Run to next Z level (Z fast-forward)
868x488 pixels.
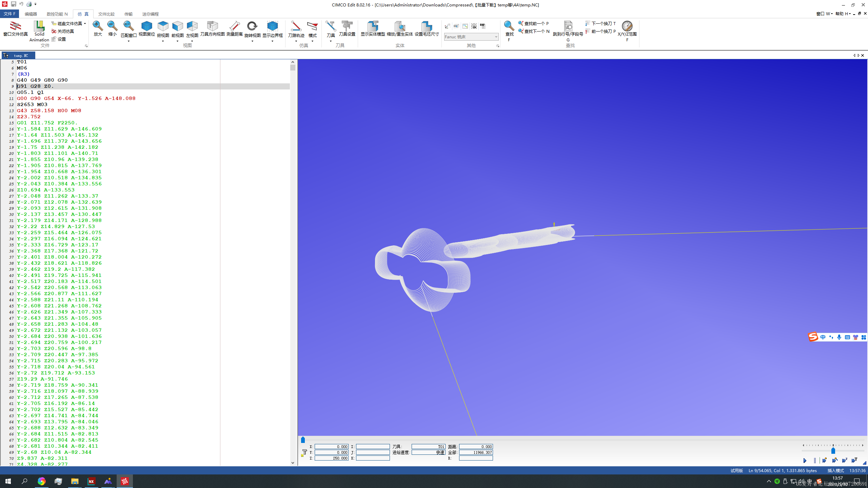click(x=845, y=460)
